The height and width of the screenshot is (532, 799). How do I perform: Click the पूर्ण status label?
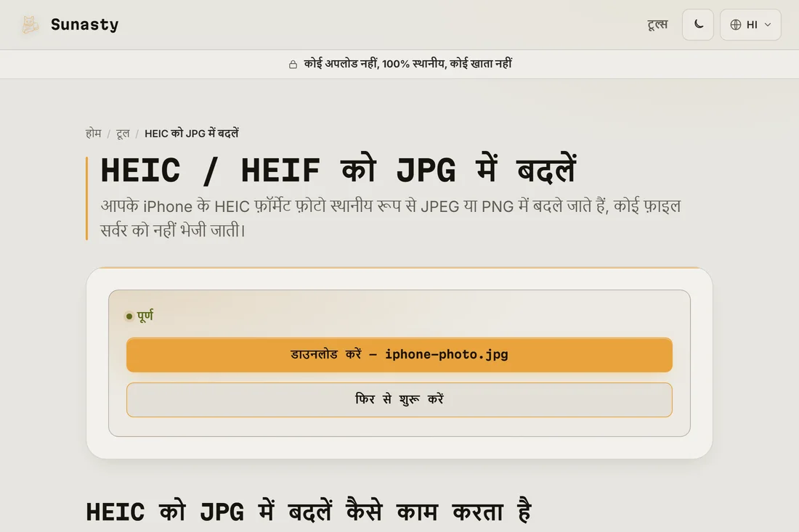point(145,316)
